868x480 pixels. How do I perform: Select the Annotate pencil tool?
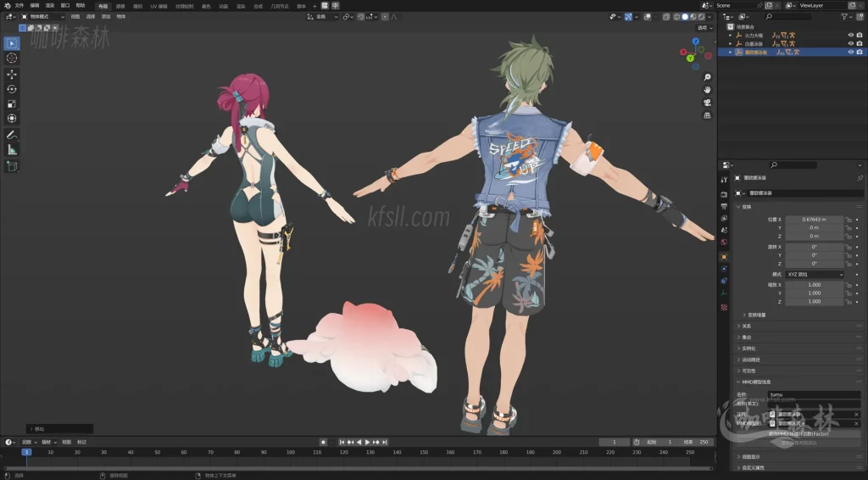(12, 135)
